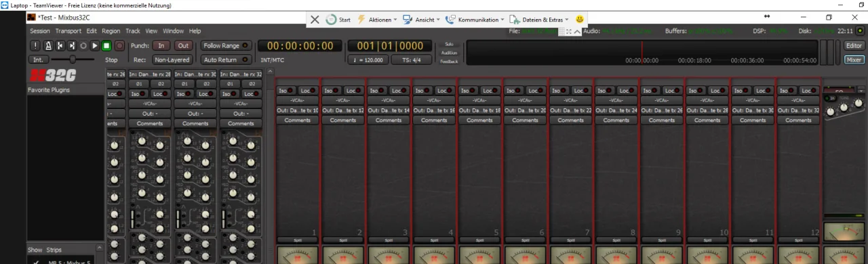Open the Transport menu

(x=68, y=31)
